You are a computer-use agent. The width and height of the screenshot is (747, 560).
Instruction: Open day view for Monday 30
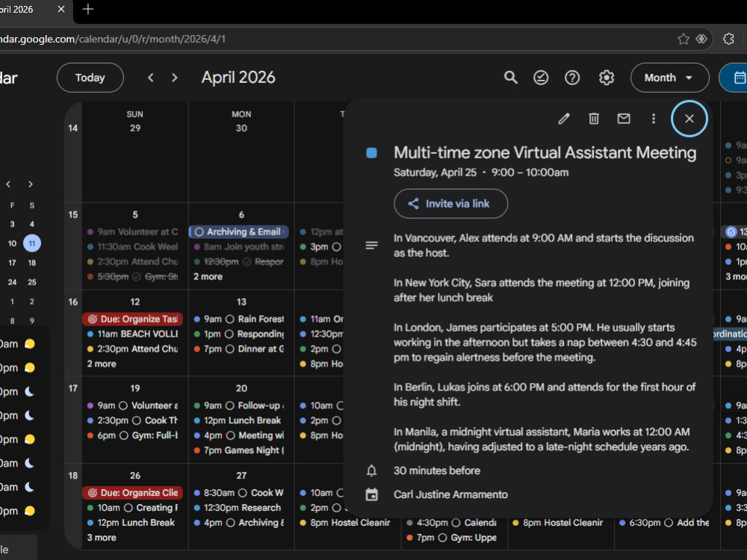click(x=241, y=128)
